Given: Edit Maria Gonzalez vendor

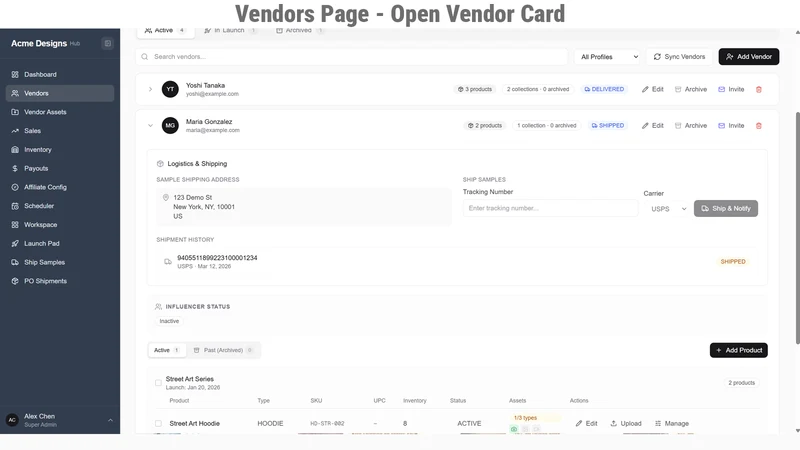Looking at the screenshot, I should coord(653,126).
